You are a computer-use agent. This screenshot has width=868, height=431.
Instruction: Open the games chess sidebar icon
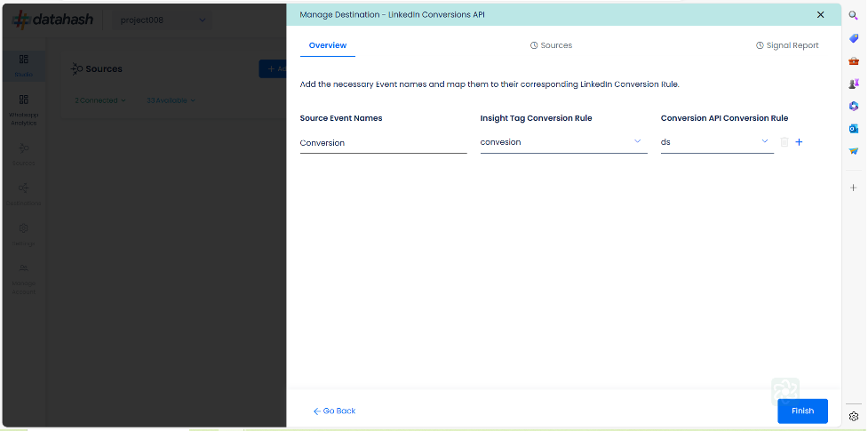pyautogui.click(x=854, y=84)
